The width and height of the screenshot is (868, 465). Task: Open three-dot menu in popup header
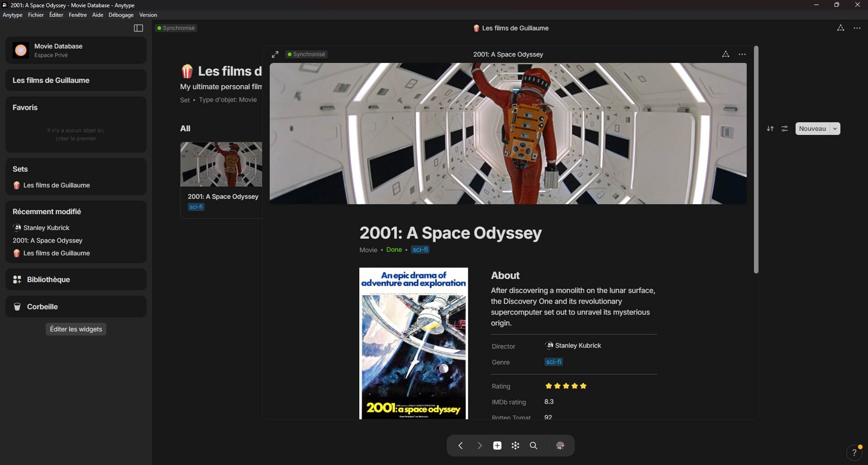[742, 54]
